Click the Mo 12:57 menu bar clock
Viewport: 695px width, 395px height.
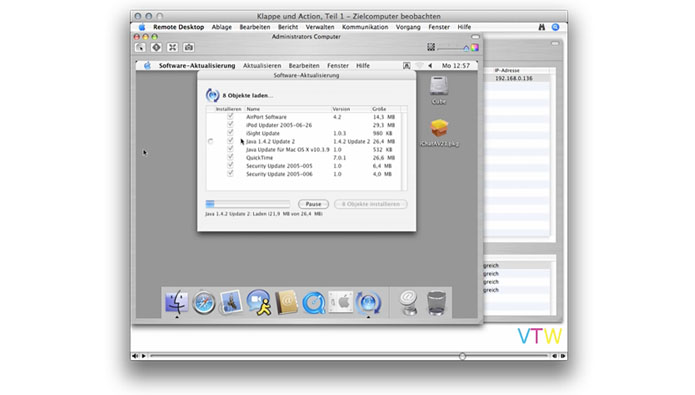tap(456, 66)
